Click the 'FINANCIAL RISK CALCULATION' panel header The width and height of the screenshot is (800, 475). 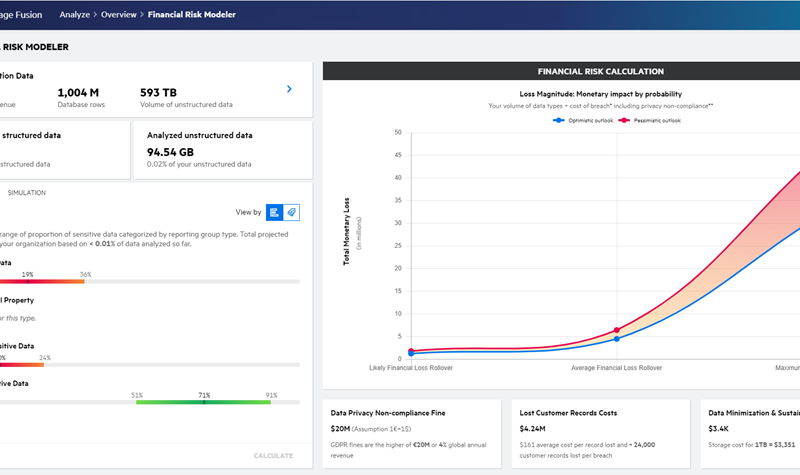(x=561, y=71)
